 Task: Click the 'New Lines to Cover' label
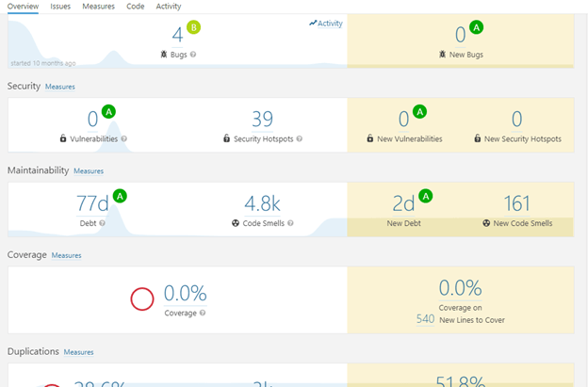(472, 320)
